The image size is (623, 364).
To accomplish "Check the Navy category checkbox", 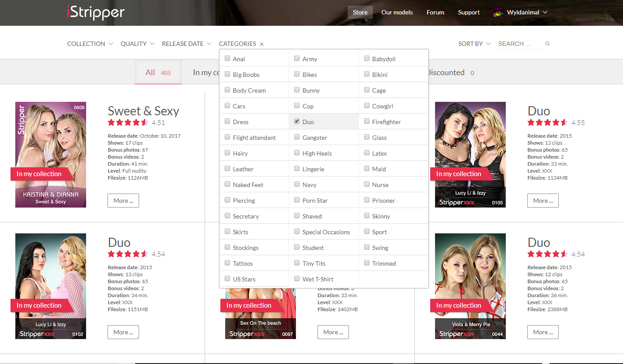I will click(x=297, y=184).
